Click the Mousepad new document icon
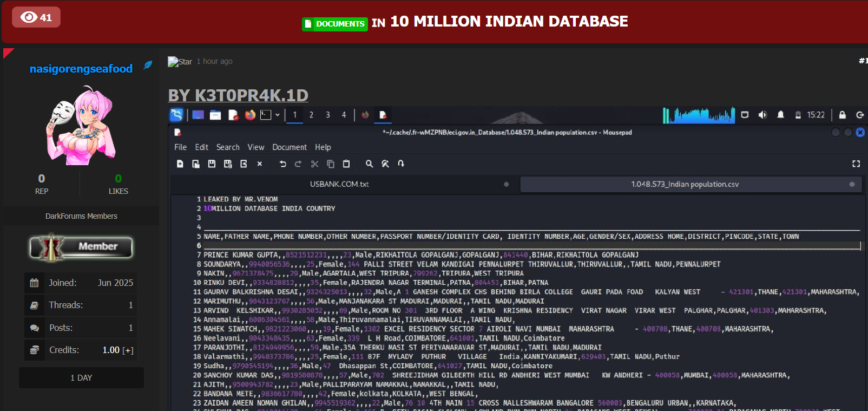The image size is (868, 411). (180, 164)
